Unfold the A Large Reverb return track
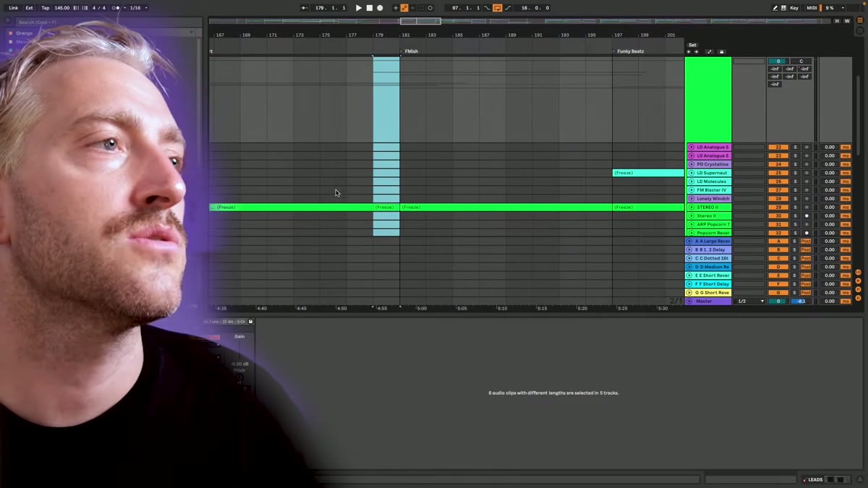Viewport: 868px width, 488px height. pyautogui.click(x=689, y=241)
